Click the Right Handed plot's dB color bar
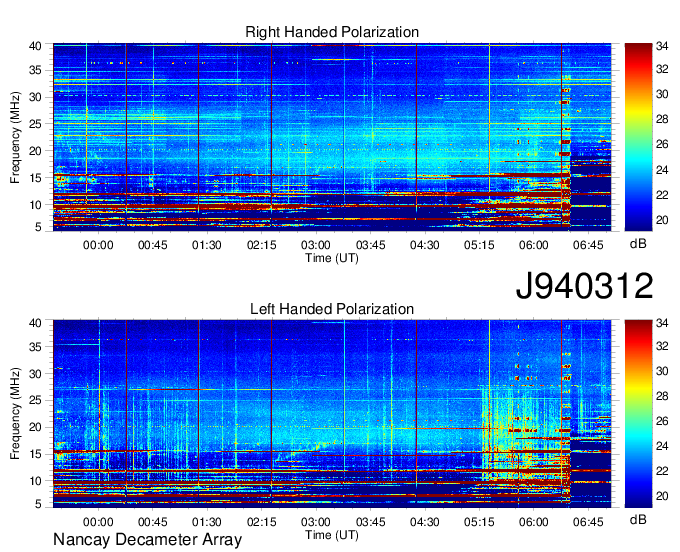 click(x=638, y=137)
